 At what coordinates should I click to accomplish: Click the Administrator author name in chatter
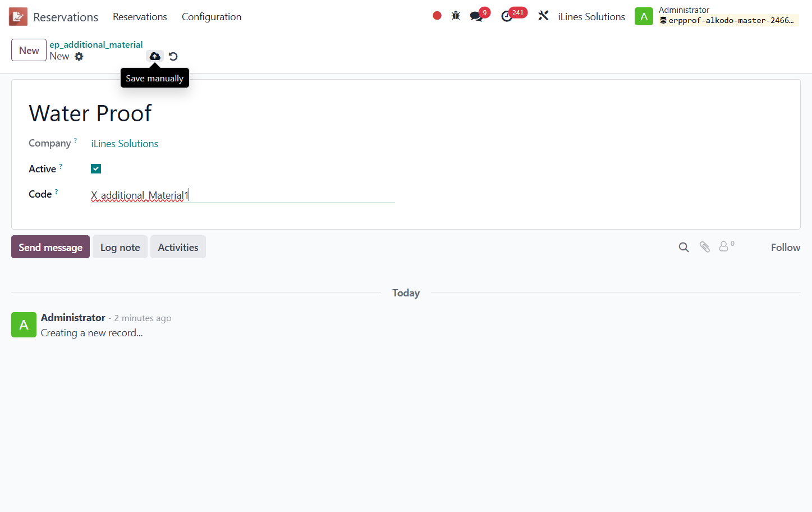[x=73, y=318]
